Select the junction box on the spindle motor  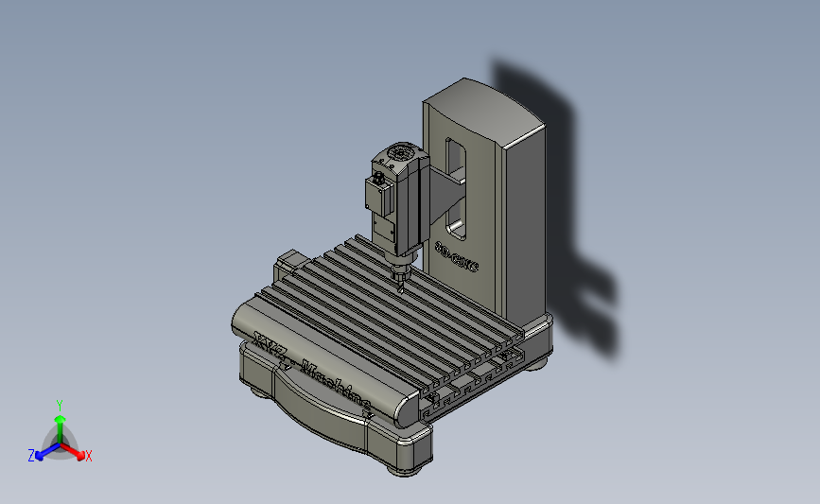pyautogui.click(x=379, y=195)
